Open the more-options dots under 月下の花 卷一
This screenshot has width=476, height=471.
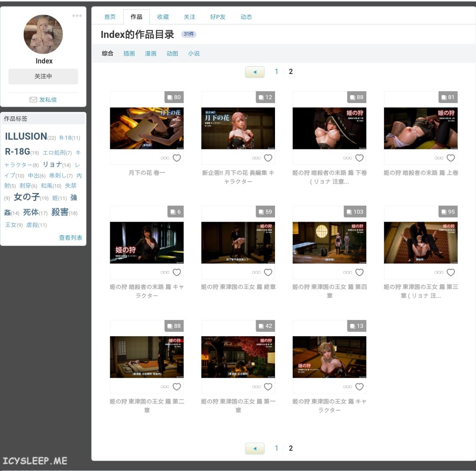165,158
